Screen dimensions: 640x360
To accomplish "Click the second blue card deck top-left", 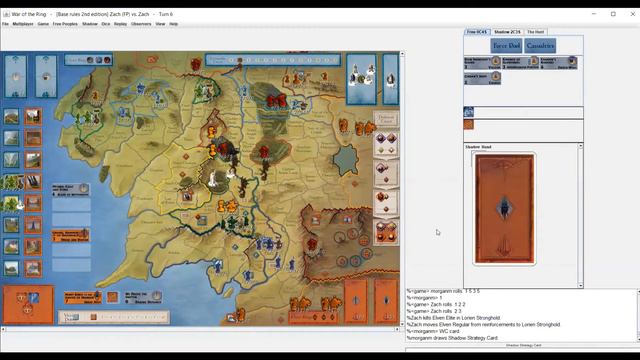I will [46, 76].
